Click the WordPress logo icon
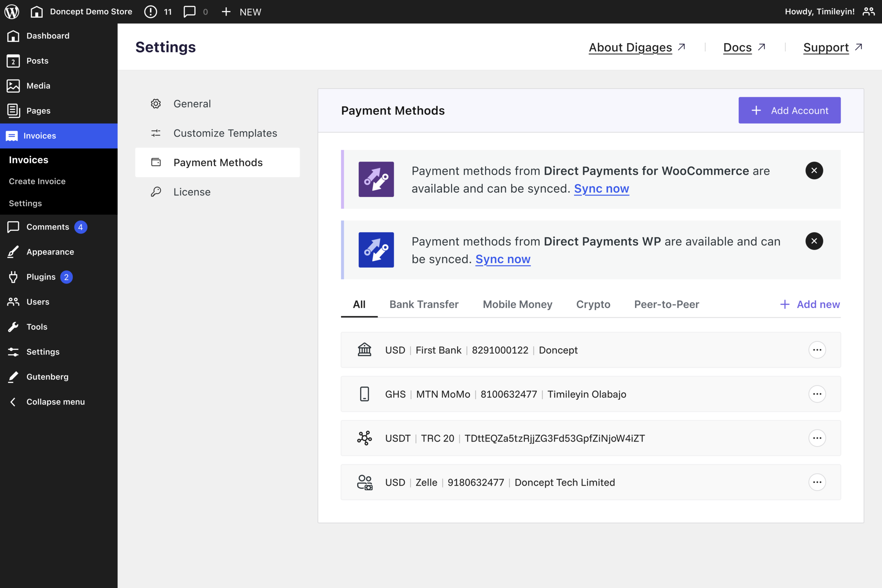This screenshot has height=588, width=882. 12,12
